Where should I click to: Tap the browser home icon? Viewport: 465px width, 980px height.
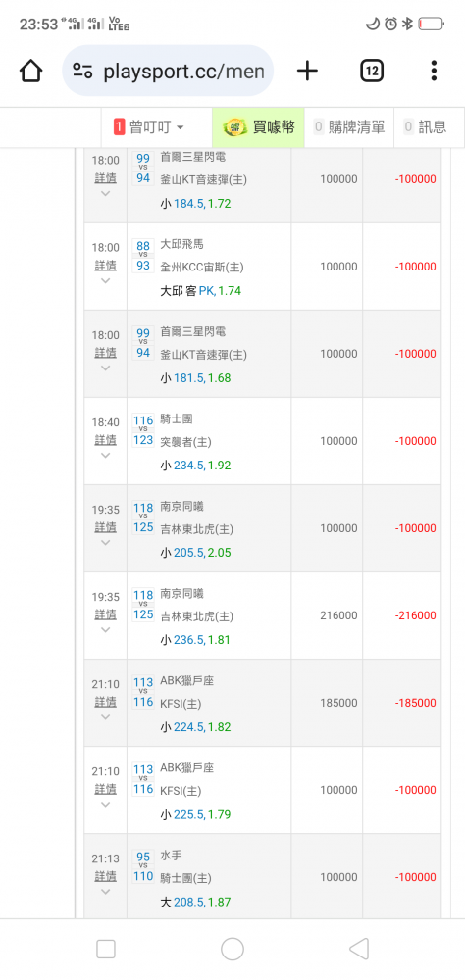coord(30,71)
